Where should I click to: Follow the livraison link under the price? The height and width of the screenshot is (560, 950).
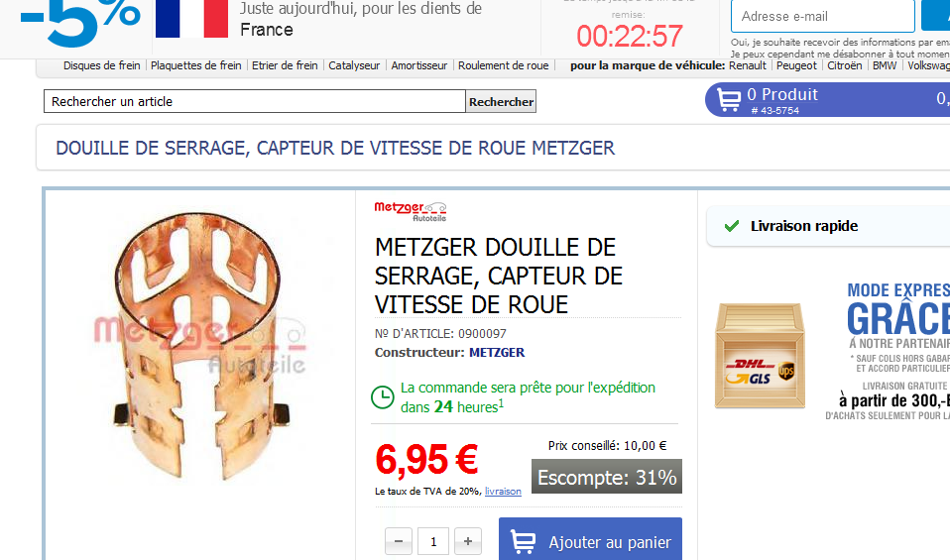pos(503,491)
